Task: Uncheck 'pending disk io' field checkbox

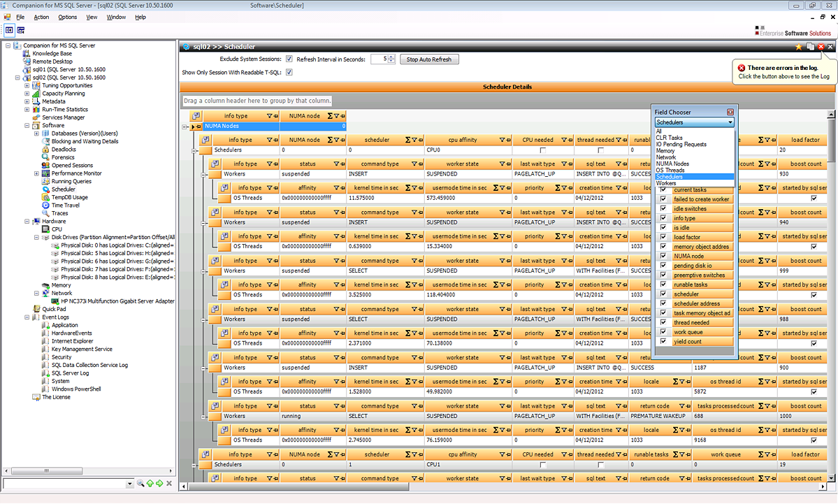Action: (663, 266)
